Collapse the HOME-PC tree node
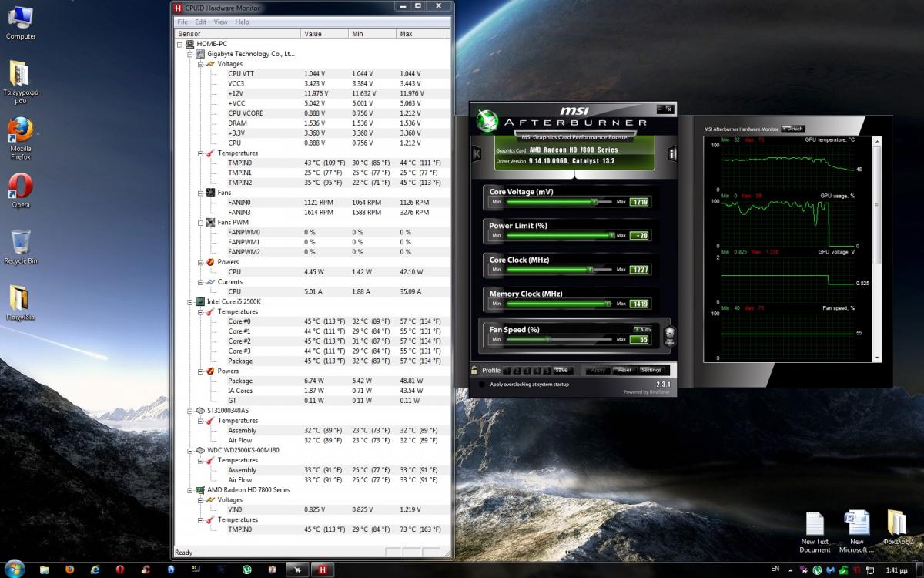924x578 pixels. (x=180, y=44)
